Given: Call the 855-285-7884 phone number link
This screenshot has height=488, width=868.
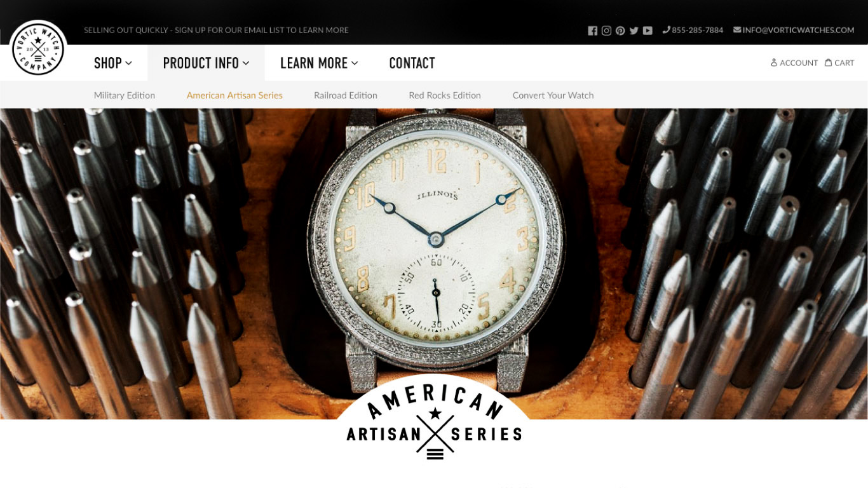Looking at the screenshot, I should [x=693, y=30].
